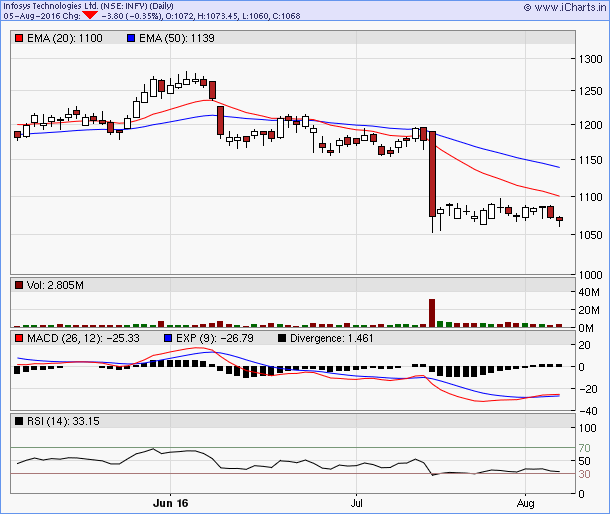Click the EMA (50): 1139 label
Image resolution: width=610 pixels, height=514 pixels.
177,38
